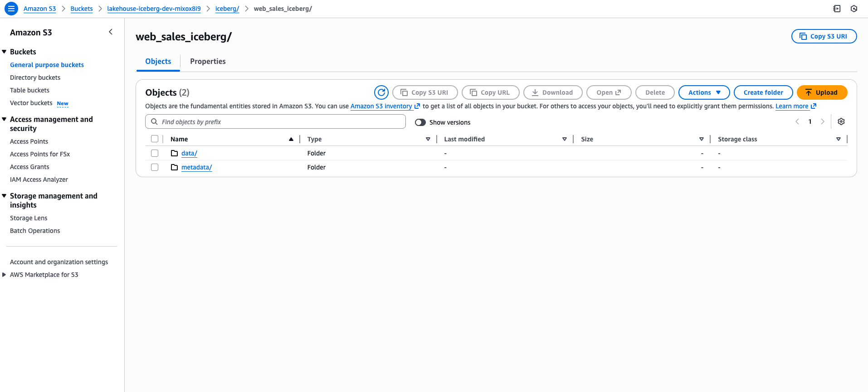868x392 pixels.
Task: Open the hamburger navigation menu icon
Action: tap(11, 9)
